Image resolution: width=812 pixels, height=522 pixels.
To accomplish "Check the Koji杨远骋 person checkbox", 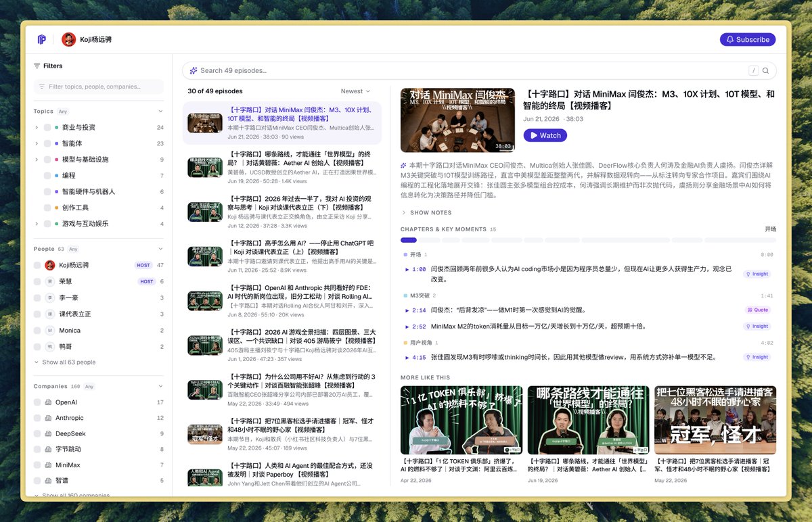I will coord(37,265).
